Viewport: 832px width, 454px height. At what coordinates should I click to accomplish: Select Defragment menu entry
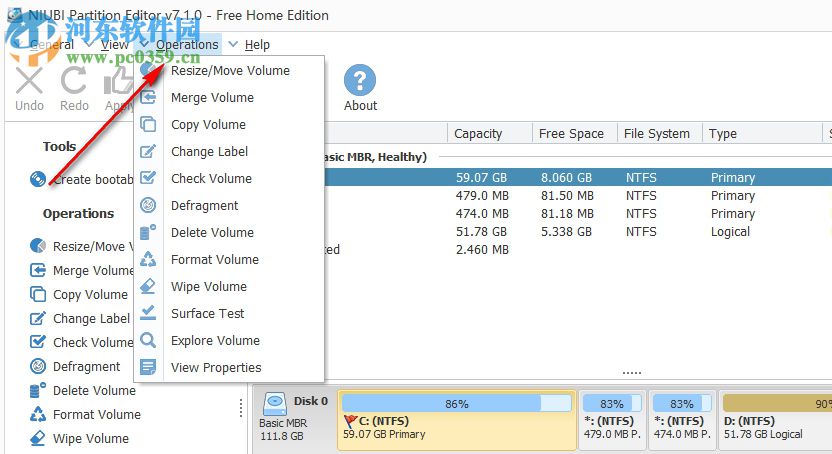tap(204, 206)
